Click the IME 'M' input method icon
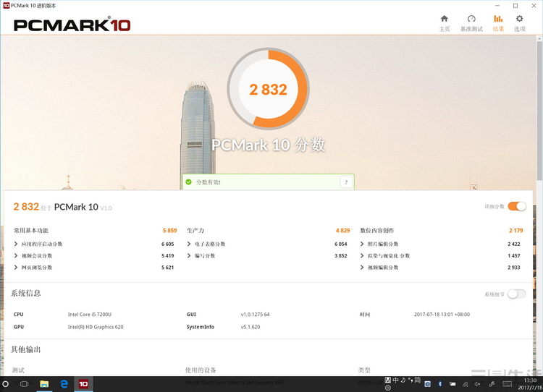The height and width of the screenshot is (392, 543). click(388, 380)
